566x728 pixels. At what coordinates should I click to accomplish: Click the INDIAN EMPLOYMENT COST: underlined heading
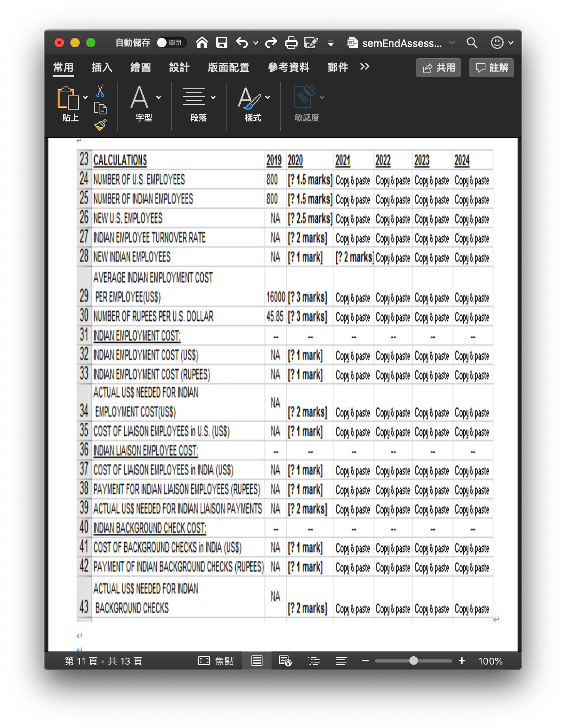pos(137,336)
